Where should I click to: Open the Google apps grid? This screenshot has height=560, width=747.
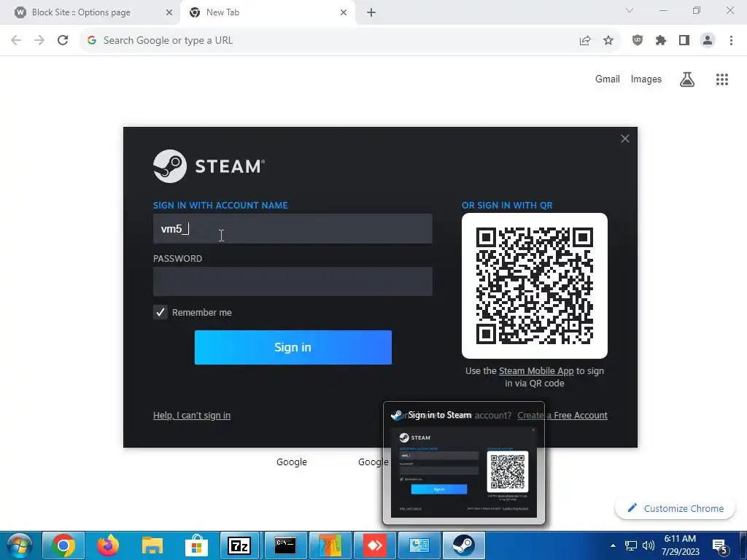tap(722, 79)
